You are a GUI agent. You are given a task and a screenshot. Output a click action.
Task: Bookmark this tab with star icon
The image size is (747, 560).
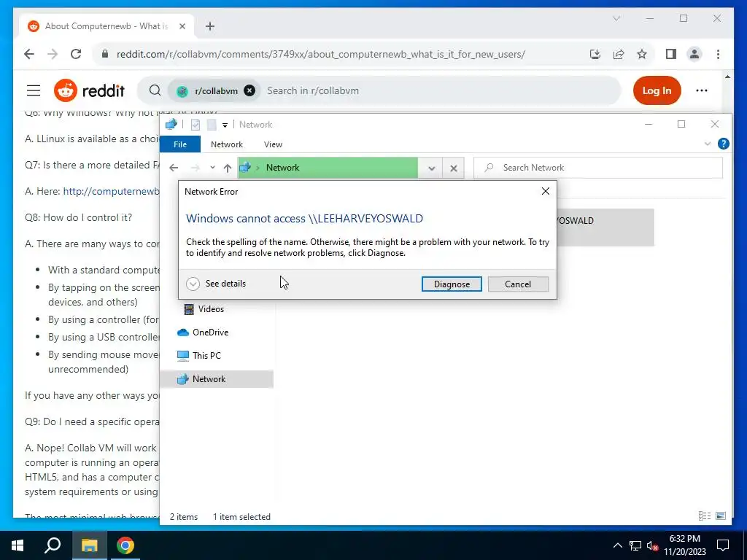point(642,54)
